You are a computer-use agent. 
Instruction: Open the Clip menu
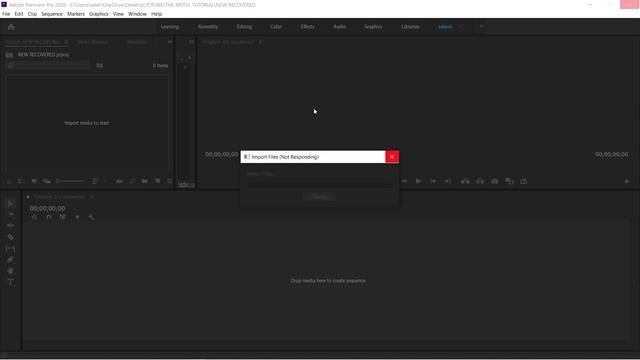tap(32, 14)
